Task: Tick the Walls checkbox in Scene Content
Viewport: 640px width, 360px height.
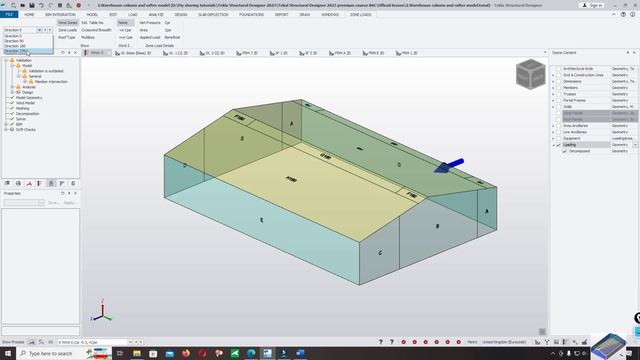Action: point(559,107)
